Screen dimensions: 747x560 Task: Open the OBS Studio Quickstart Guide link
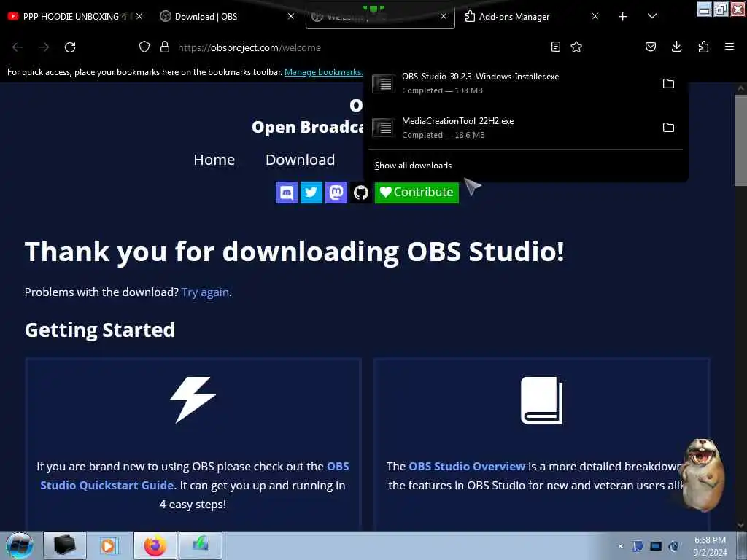pos(194,475)
